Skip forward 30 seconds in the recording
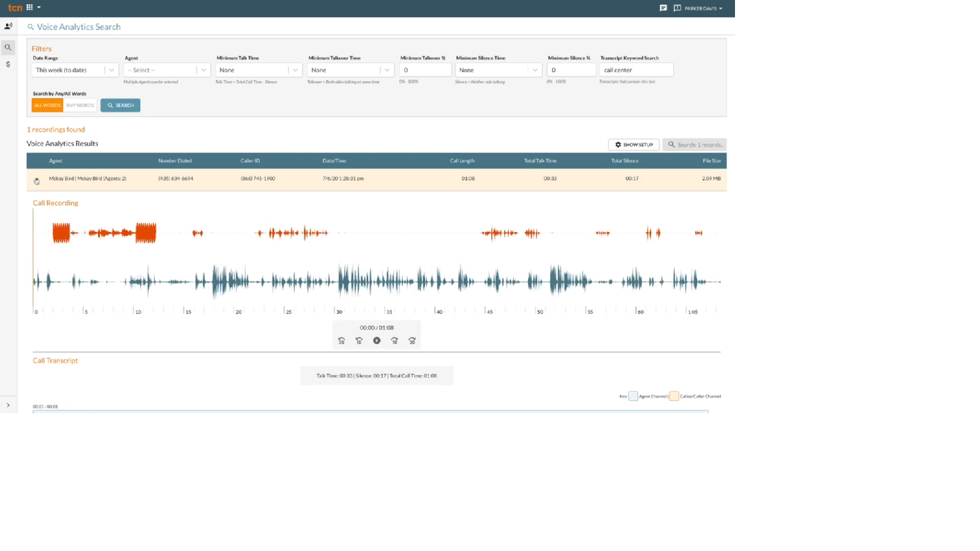The image size is (980, 551). coord(412,341)
